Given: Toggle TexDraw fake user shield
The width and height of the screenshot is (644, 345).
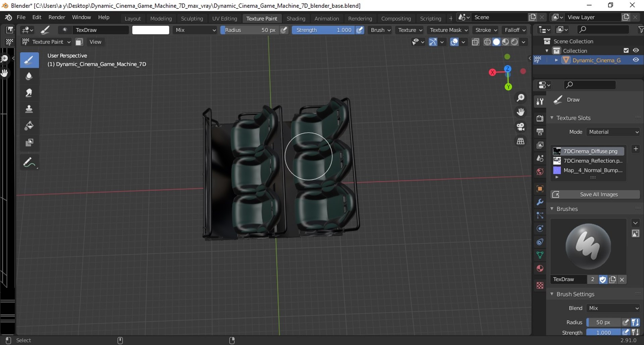Looking at the screenshot, I should point(602,279).
